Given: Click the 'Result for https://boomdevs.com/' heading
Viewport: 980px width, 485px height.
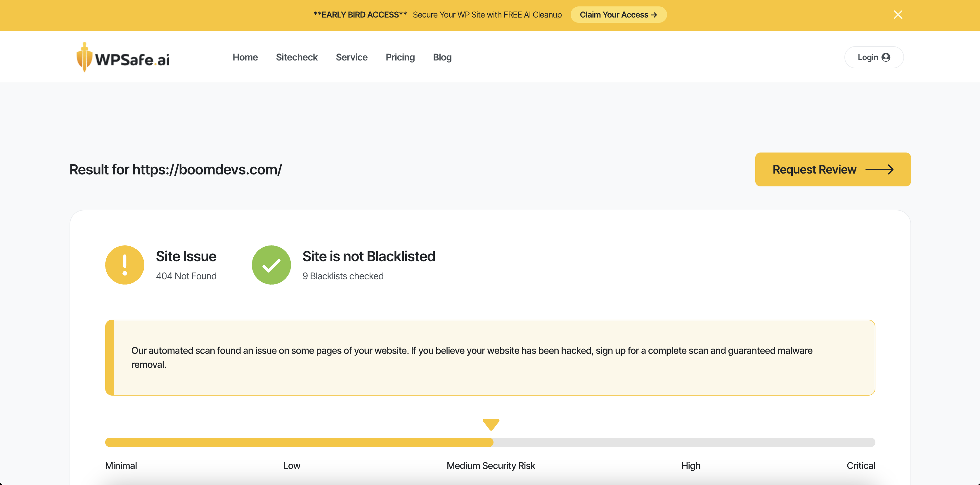Looking at the screenshot, I should point(175,170).
